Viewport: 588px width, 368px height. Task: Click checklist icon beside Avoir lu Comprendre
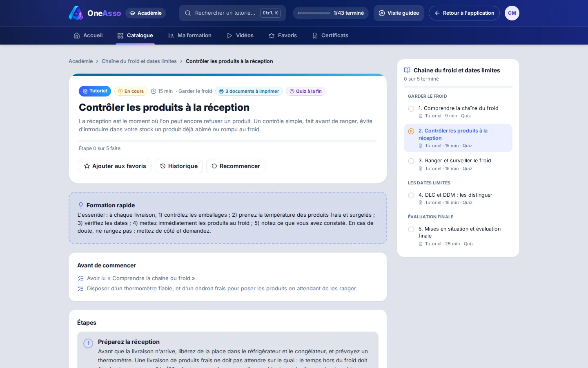[80, 278]
